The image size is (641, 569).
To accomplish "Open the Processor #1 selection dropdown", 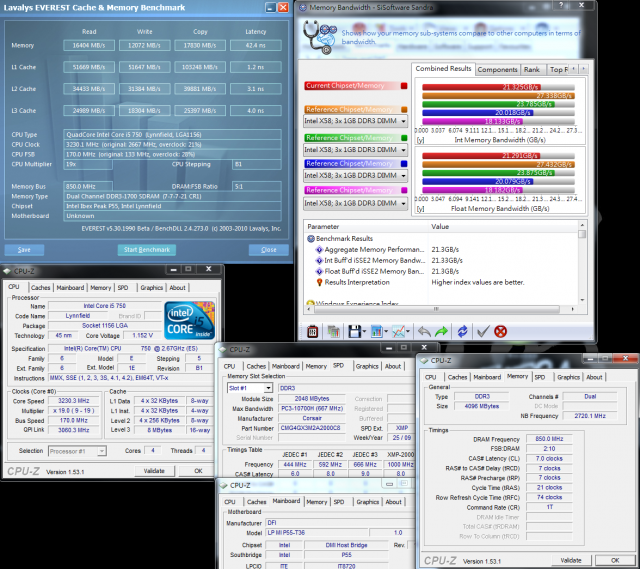I will (x=77, y=451).
